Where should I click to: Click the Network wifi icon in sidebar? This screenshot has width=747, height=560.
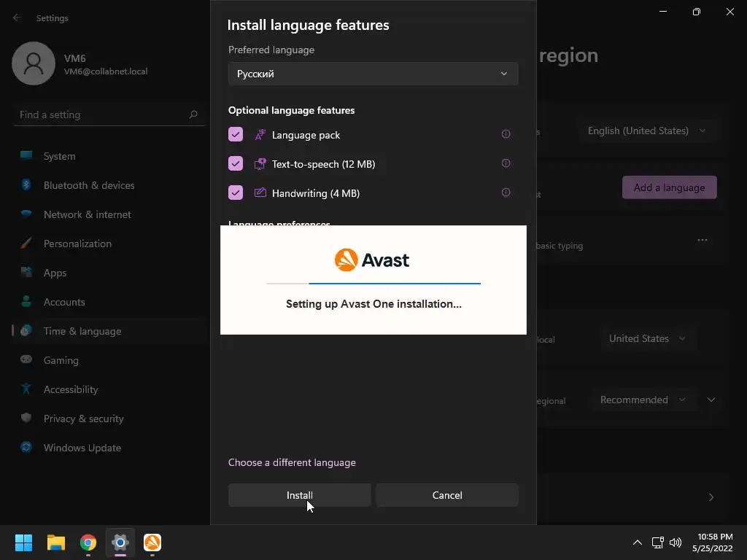click(x=26, y=214)
